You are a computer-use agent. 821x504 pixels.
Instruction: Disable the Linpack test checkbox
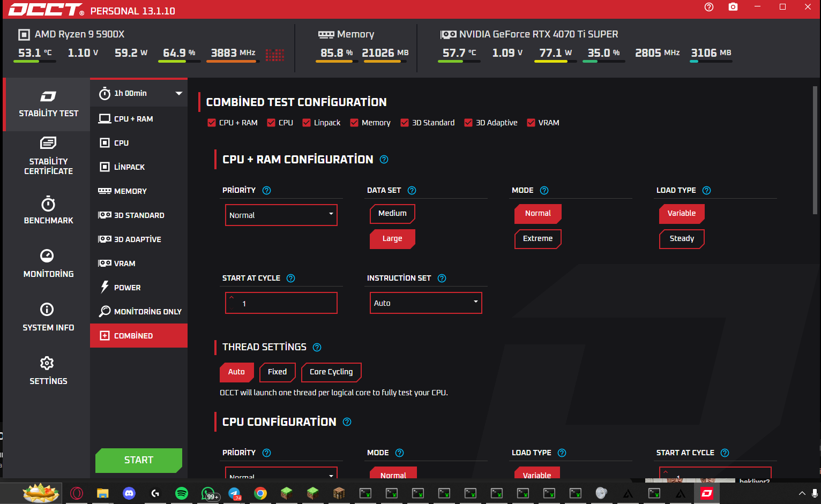pyautogui.click(x=307, y=123)
